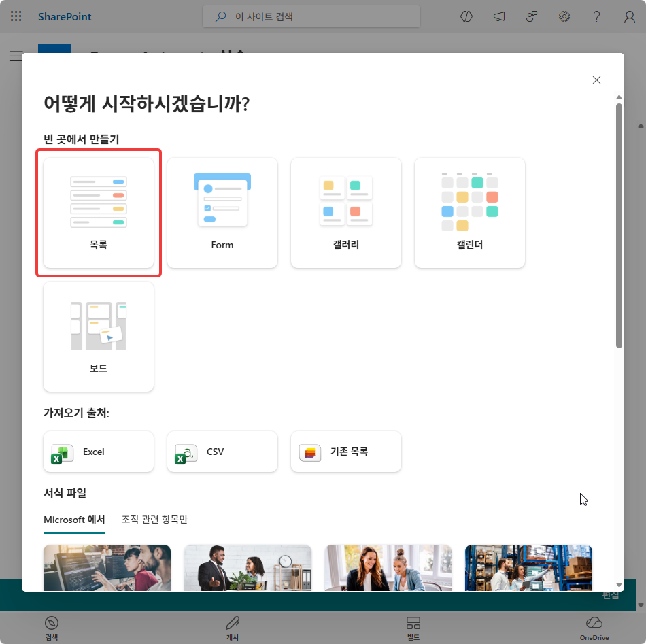Screen dimensions: 646x644
Task: Click the dialog scrollbar up arrow
Action: pyautogui.click(x=619, y=97)
